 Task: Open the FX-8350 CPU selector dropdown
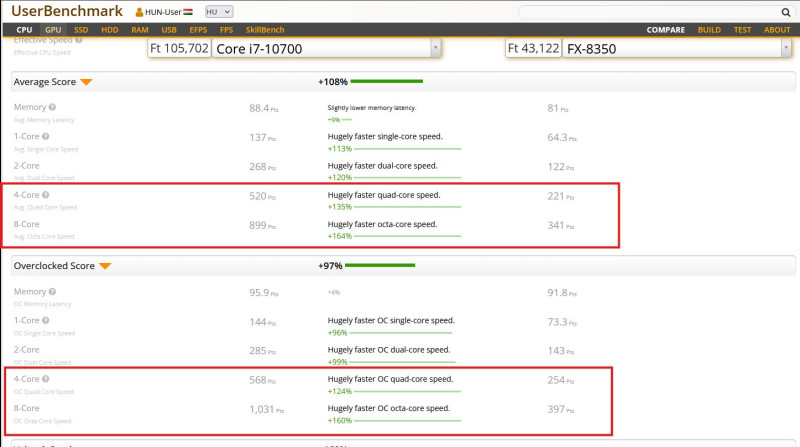[x=786, y=48]
